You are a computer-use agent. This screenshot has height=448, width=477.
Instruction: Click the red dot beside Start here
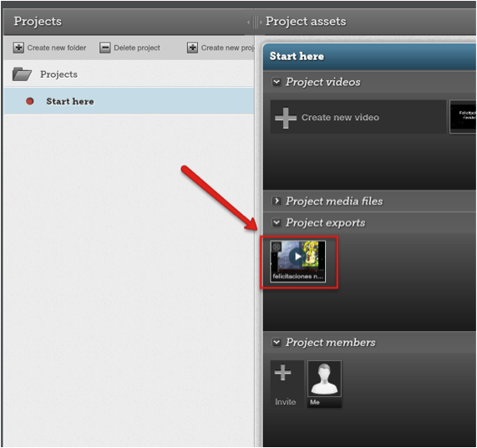pyautogui.click(x=30, y=101)
